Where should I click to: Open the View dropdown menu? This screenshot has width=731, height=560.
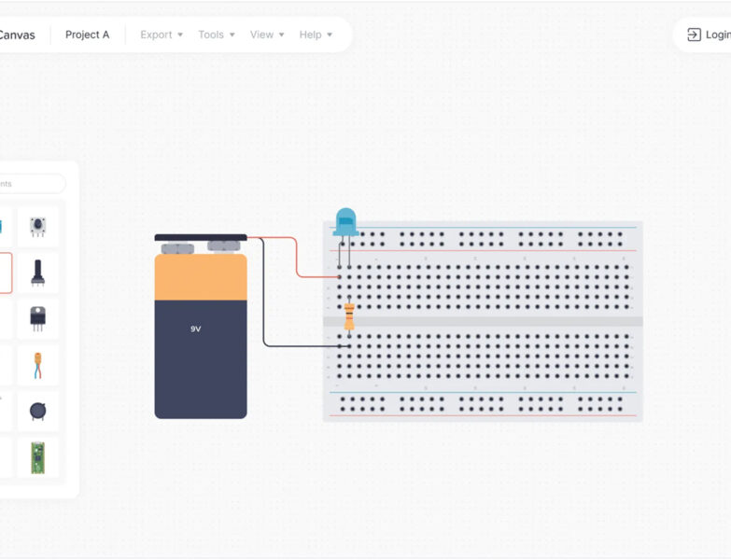point(267,35)
